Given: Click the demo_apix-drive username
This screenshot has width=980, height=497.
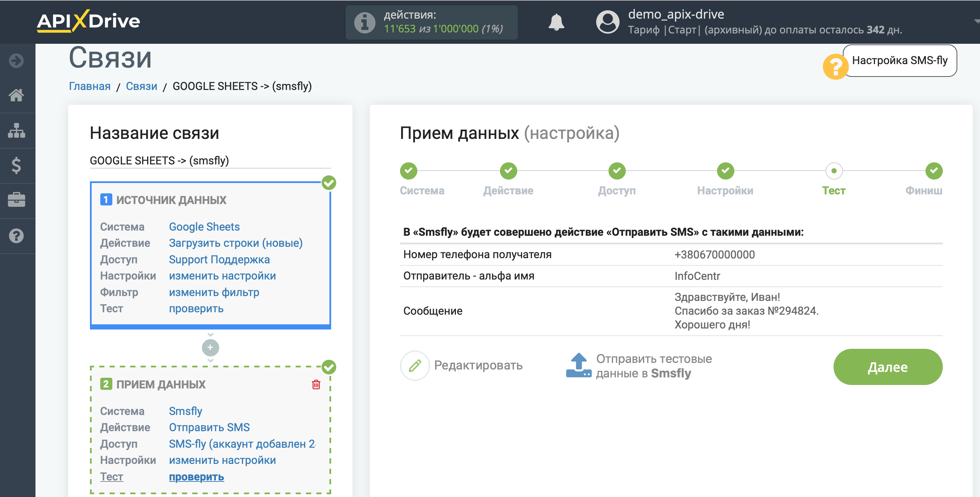Looking at the screenshot, I should pyautogui.click(x=676, y=14).
